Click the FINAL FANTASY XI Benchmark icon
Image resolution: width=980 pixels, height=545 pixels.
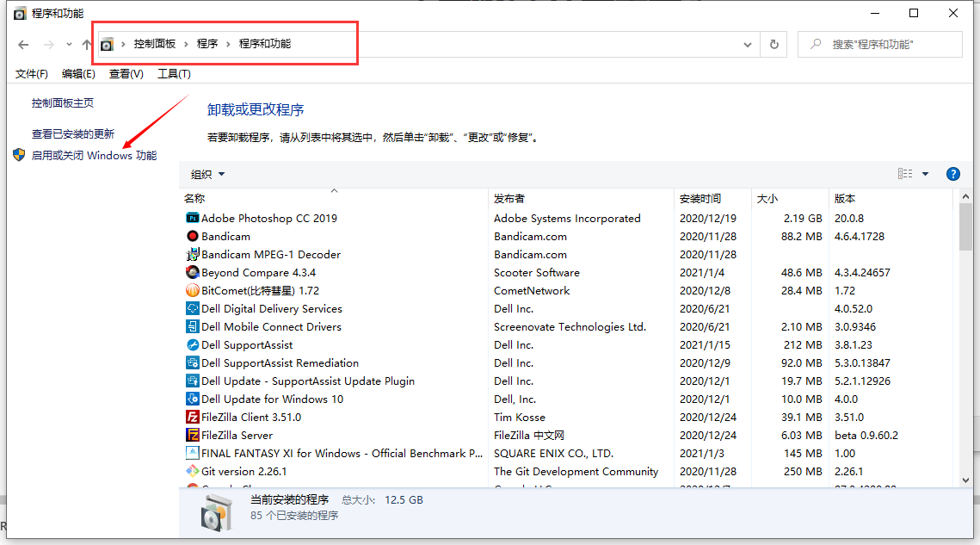(193, 453)
